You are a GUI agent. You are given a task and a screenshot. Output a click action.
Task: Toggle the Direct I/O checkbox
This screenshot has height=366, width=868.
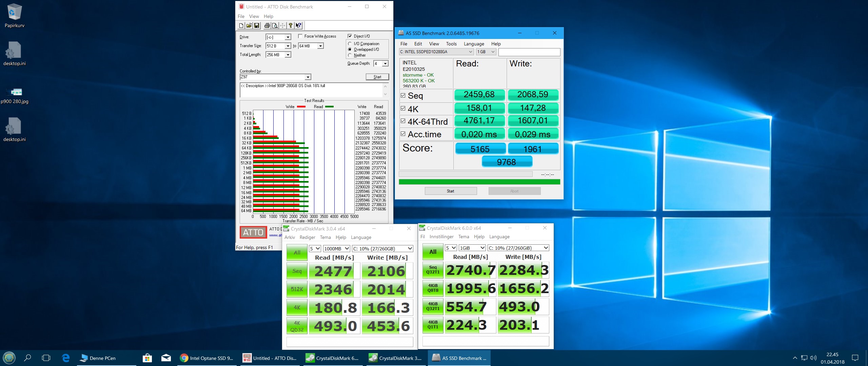(x=350, y=36)
